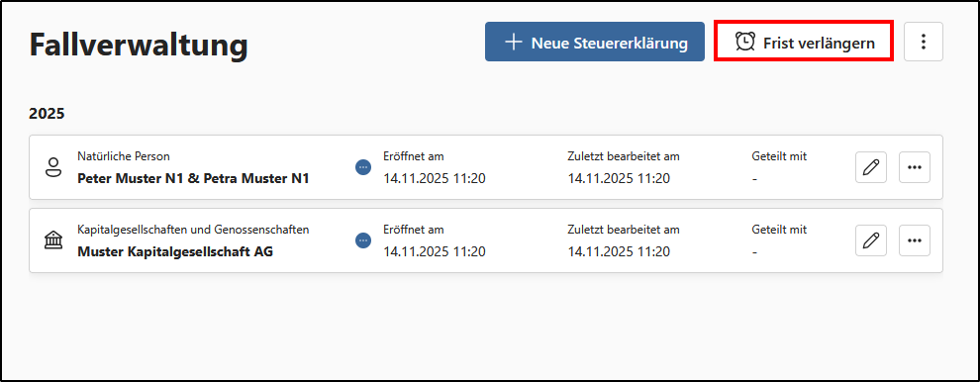Click the alarm clock icon on Frist verlängern
The height and width of the screenshot is (382, 980).
[x=745, y=42]
